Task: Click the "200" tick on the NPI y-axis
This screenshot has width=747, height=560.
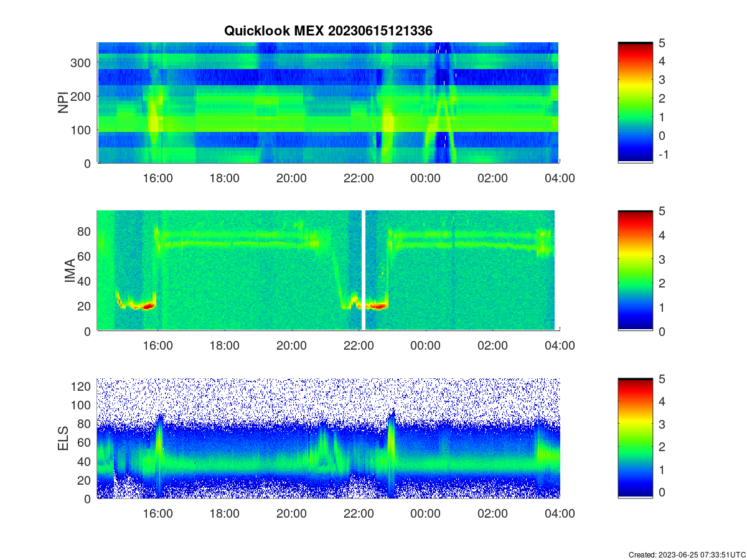Action: tap(82, 96)
